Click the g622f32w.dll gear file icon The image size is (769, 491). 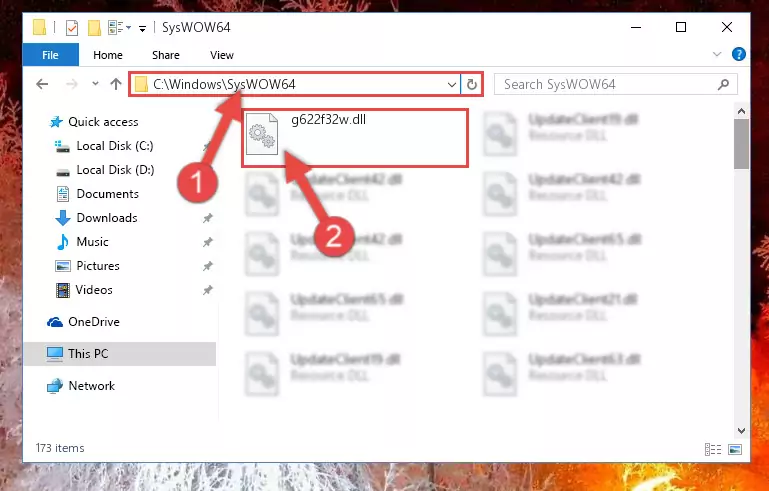pyautogui.click(x=262, y=134)
